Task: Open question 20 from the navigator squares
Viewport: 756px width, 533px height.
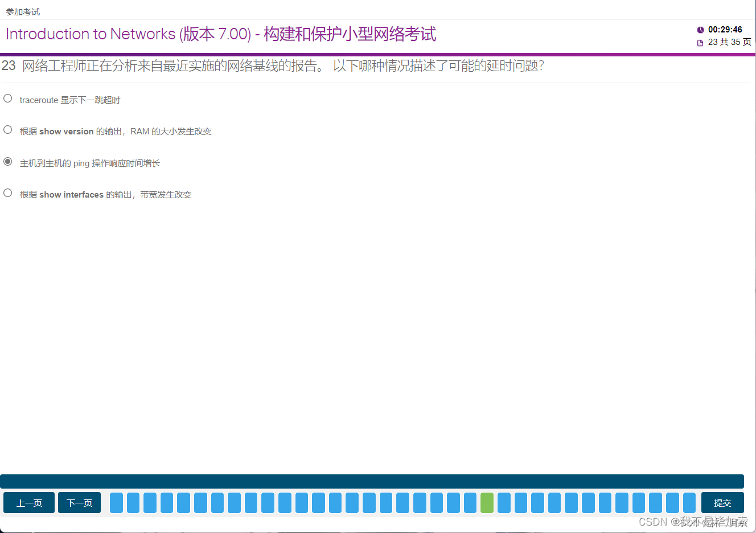Action: coord(437,503)
